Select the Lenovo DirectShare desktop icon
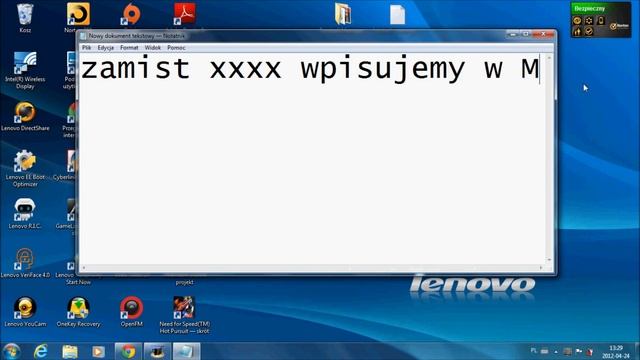The width and height of the screenshot is (640, 360). pyautogui.click(x=25, y=117)
